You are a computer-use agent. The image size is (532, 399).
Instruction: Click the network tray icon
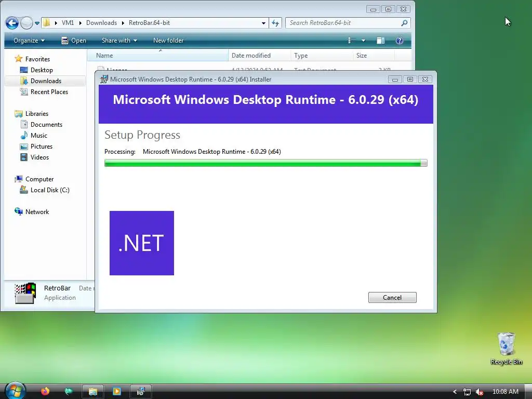coord(467,392)
